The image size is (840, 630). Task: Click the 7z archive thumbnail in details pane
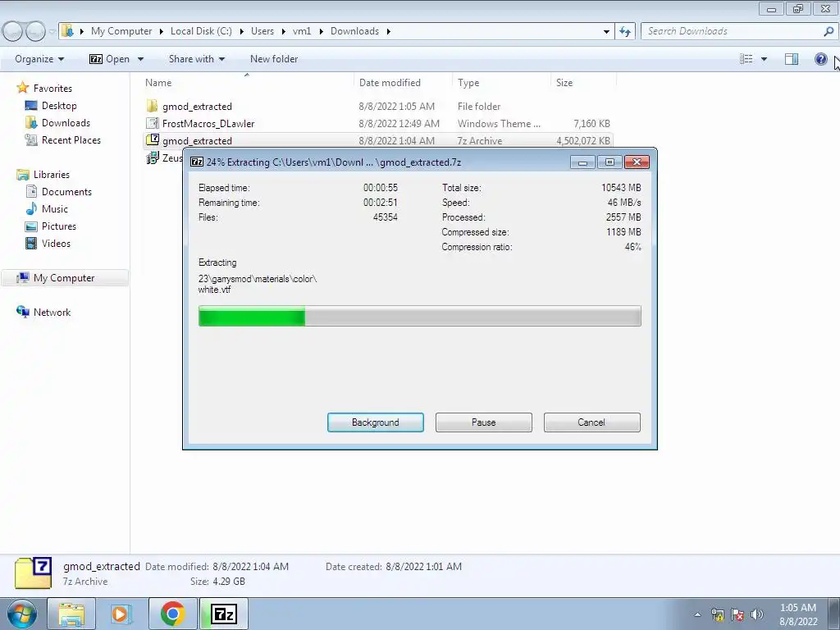tap(33, 573)
